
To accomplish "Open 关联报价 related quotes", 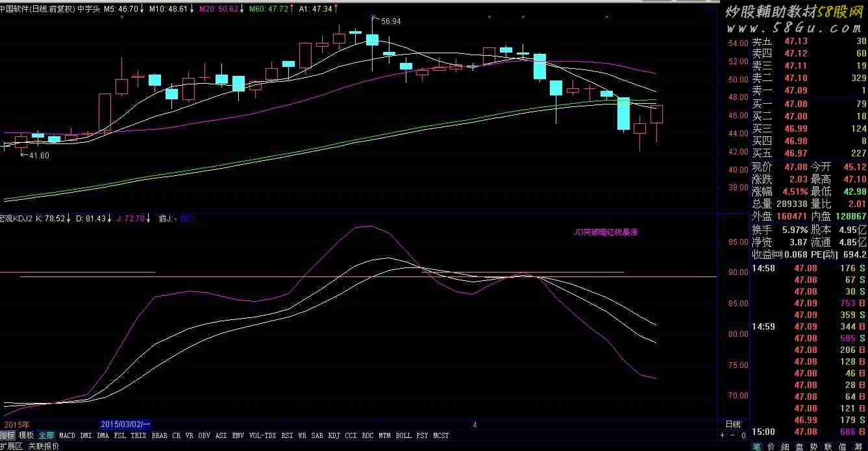I will pyautogui.click(x=43, y=446).
